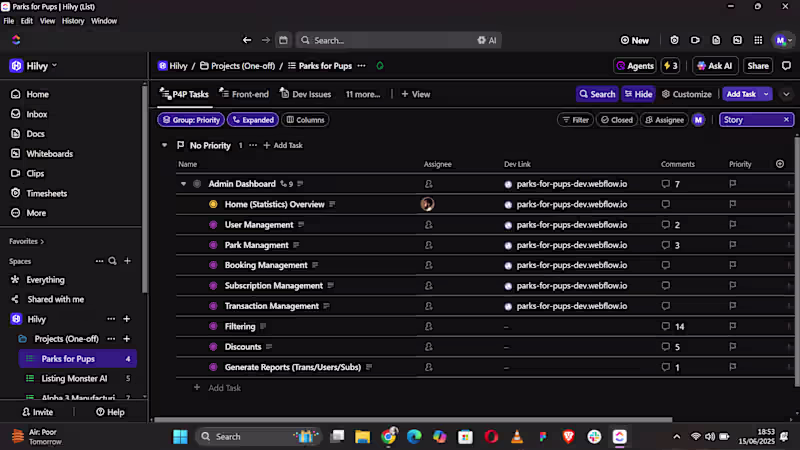Open Group: Priority dropdown
This screenshot has height=450, width=800.
191,120
